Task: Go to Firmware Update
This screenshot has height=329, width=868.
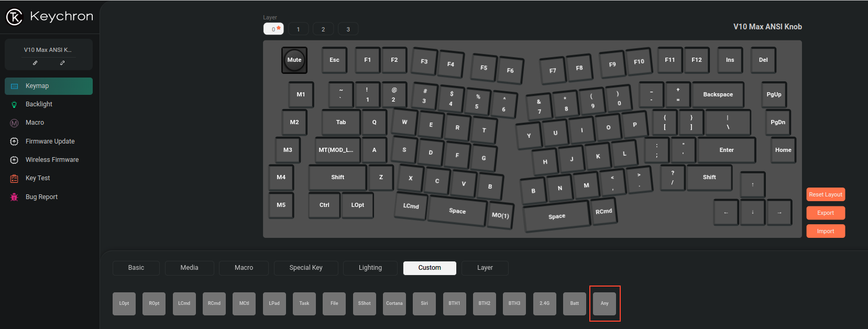Action: [49, 141]
